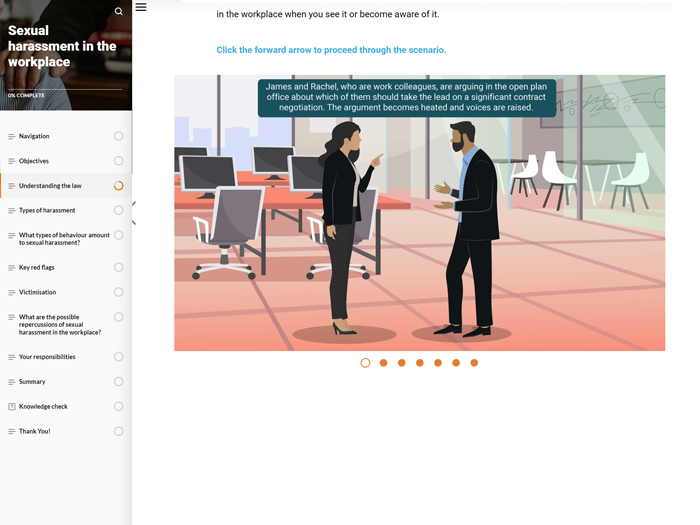Click the lesson icon beside Thank You!
This screenshot has height=525, width=700.
(12, 432)
